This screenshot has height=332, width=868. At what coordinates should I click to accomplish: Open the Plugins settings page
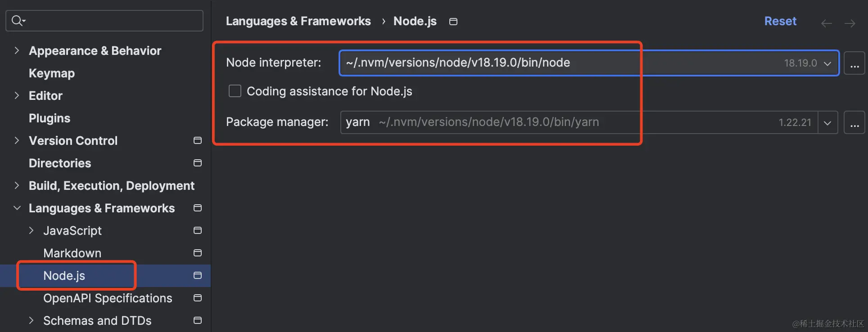pyautogui.click(x=50, y=118)
